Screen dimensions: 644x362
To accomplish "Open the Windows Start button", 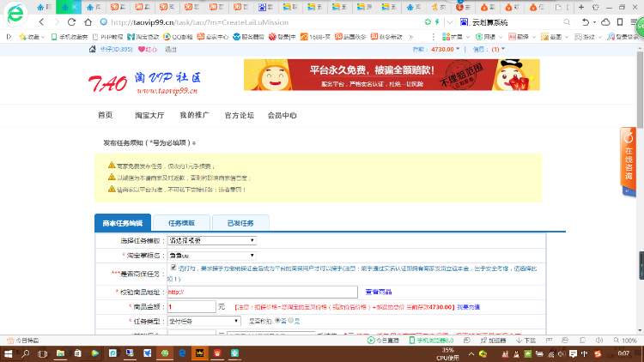I will point(8,353).
